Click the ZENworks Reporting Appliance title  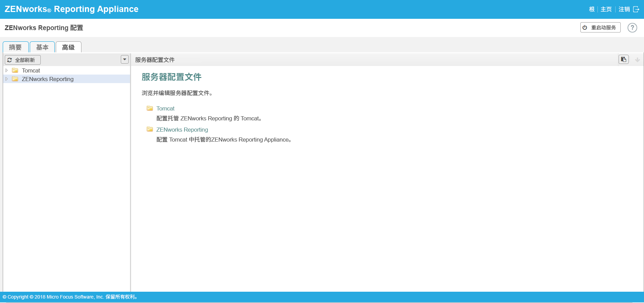coord(72,9)
